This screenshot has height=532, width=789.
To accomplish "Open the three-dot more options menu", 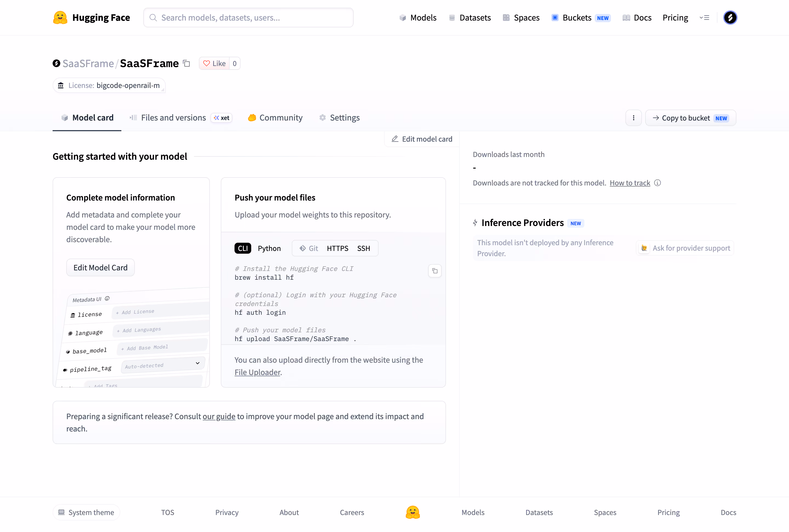I will point(633,118).
